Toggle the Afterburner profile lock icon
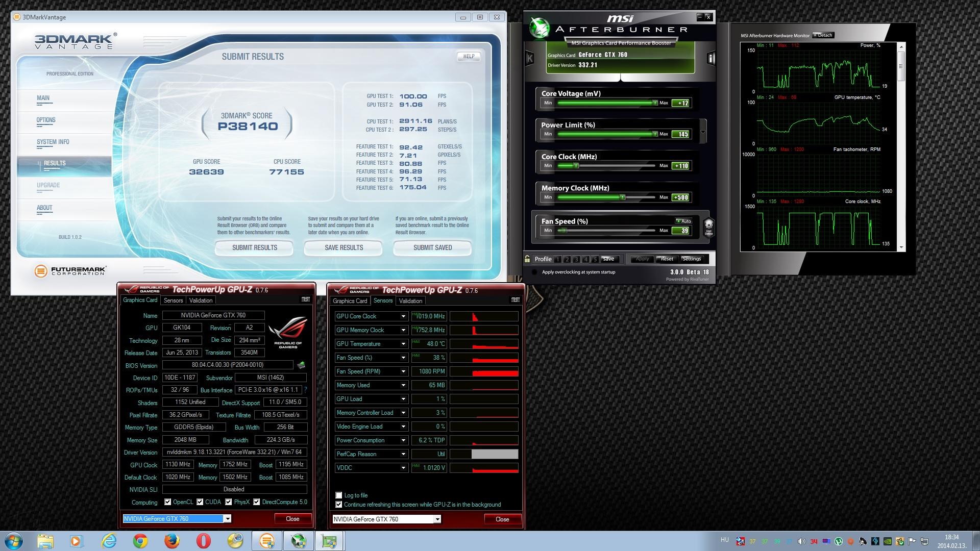Screen dimensions: 980x551 (527, 259)
